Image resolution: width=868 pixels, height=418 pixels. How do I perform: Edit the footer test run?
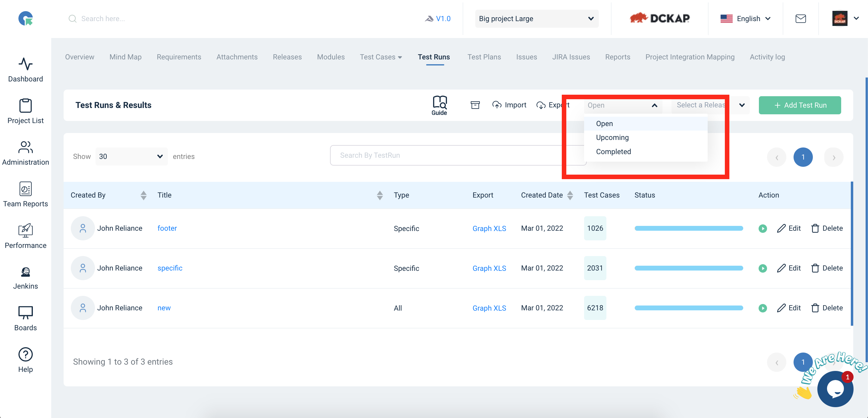(788, 228)
